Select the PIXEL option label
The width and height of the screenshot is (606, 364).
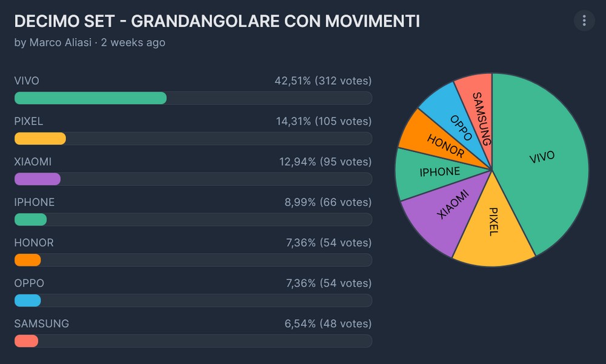(28, 122)
